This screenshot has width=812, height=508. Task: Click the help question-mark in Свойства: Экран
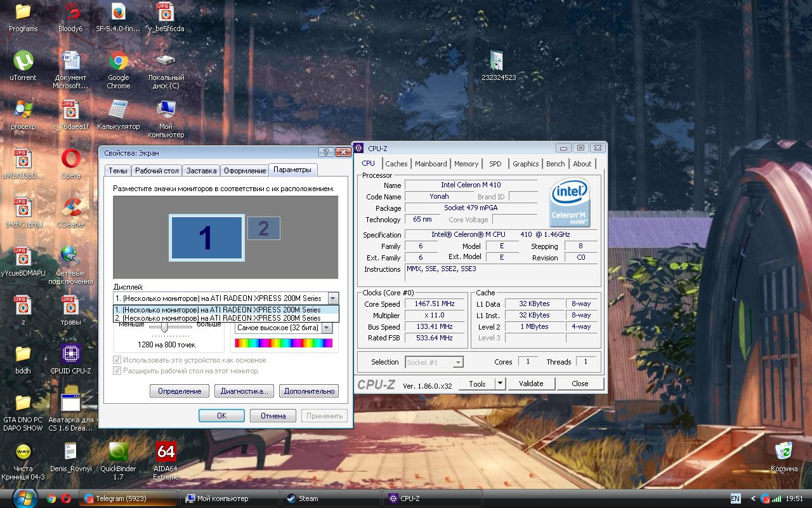pos(327,152)
